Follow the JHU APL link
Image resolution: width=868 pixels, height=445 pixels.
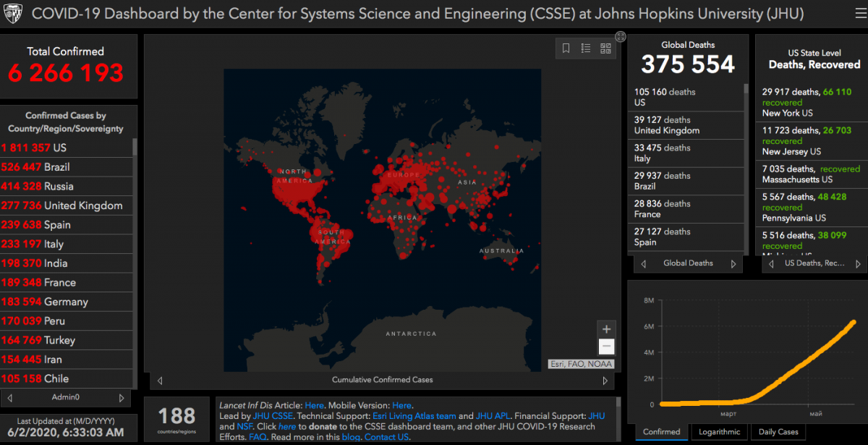point(493,416)
